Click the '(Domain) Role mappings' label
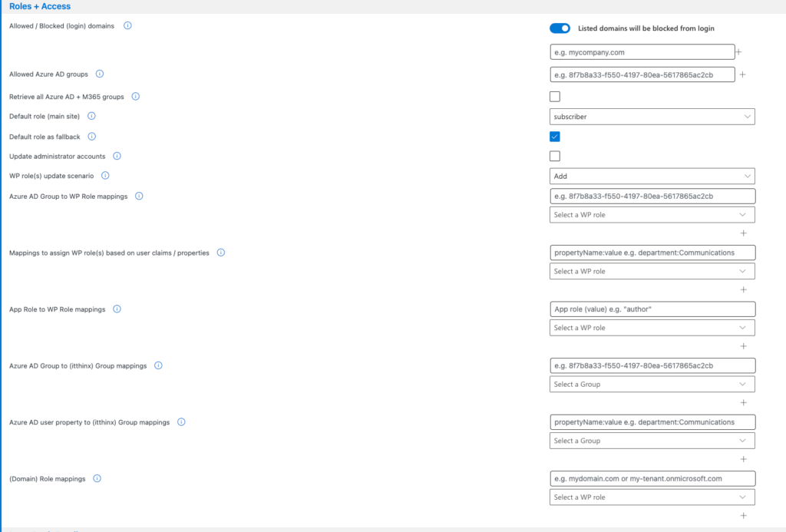This screenshot has height=532, width=786. (x=48, y=479)
